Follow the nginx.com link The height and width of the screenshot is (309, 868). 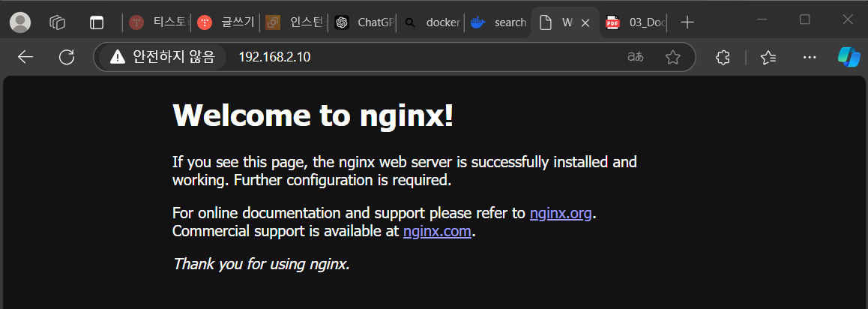tap(437, 232)
